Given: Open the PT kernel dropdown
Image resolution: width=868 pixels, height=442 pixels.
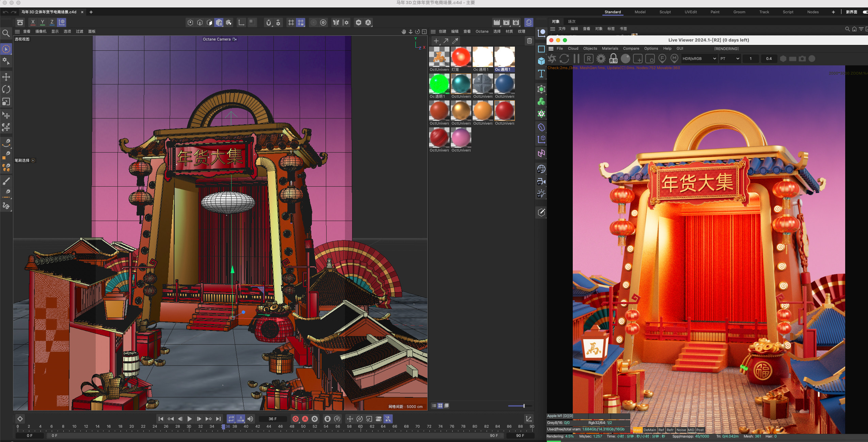Looking at the screenshot, I should click(x=729, y=59).
